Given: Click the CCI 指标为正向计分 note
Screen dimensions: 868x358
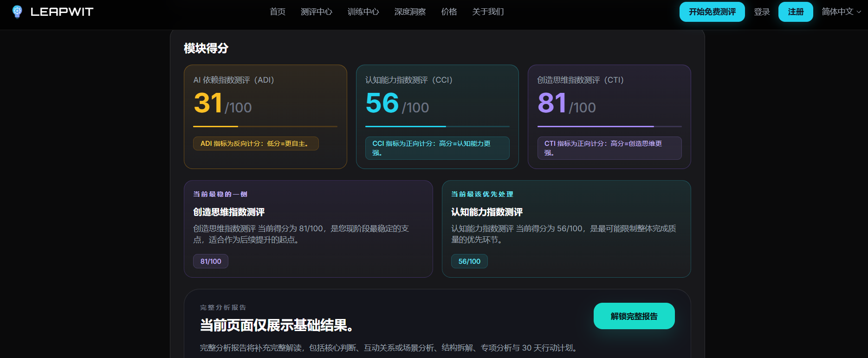Looking at the screenshot, I should pyautogui.click(x=437, y=148).
